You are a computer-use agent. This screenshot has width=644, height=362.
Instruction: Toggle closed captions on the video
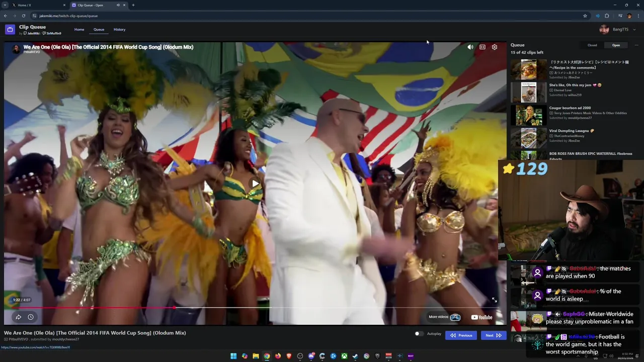click(482, 47)
